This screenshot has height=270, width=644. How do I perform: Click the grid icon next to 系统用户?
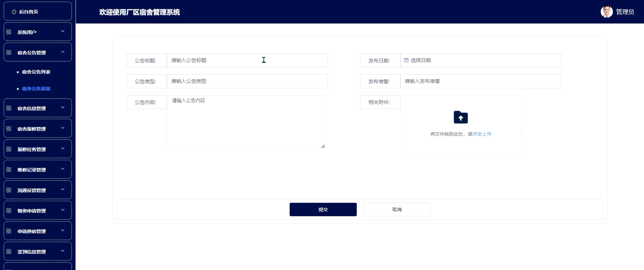point(9,32)
